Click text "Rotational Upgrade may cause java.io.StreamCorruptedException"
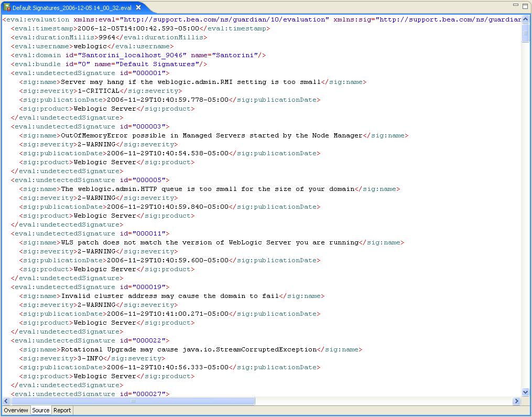This screenshot has height=417, width=532. coord(189,349)
